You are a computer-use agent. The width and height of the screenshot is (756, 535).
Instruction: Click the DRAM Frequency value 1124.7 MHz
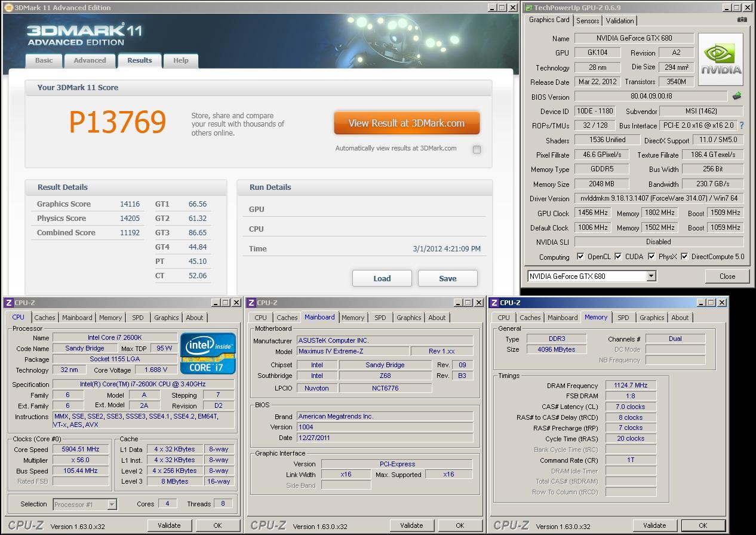click(631, 386)
